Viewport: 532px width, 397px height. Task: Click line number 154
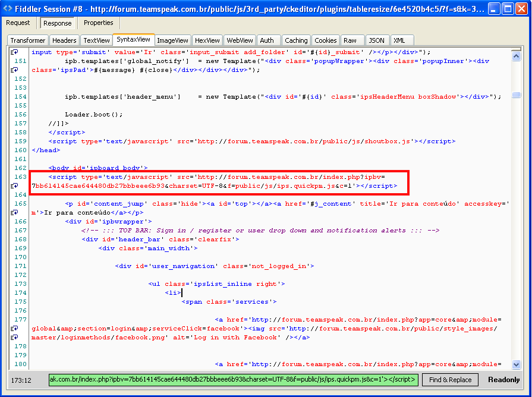pyautogui.click(x=20, y=97)
